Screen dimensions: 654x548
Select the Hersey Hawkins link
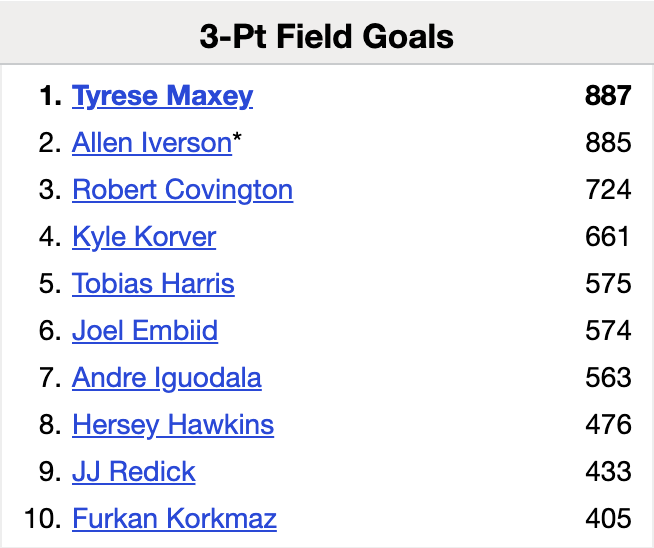click(x=173, y=425)
